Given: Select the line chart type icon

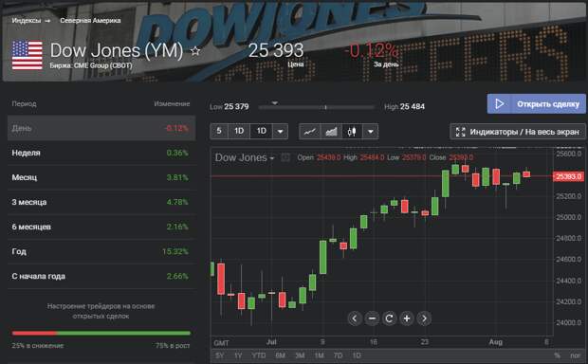Looking at the screenshot, I should [x=310, y=132].
